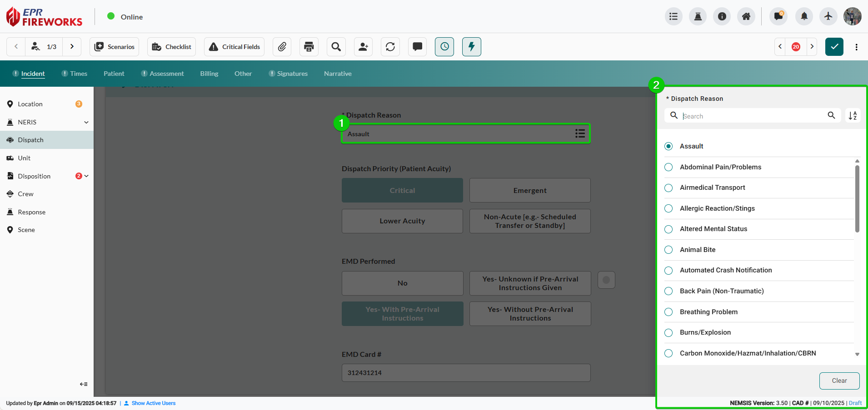Image resolution: width=868 pixels, height=410 pixels.
Task: Expand the Disposition sidebar section
Action: (x=86, y=176)
